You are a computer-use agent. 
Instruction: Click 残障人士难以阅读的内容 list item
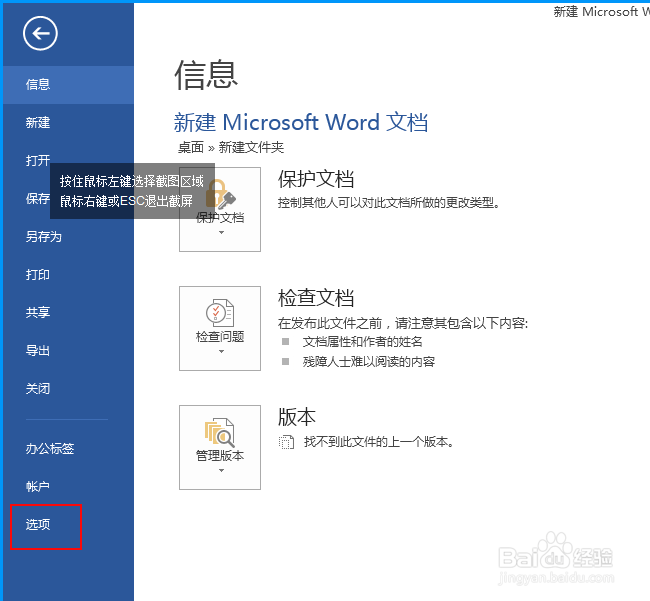coord(369,362)
